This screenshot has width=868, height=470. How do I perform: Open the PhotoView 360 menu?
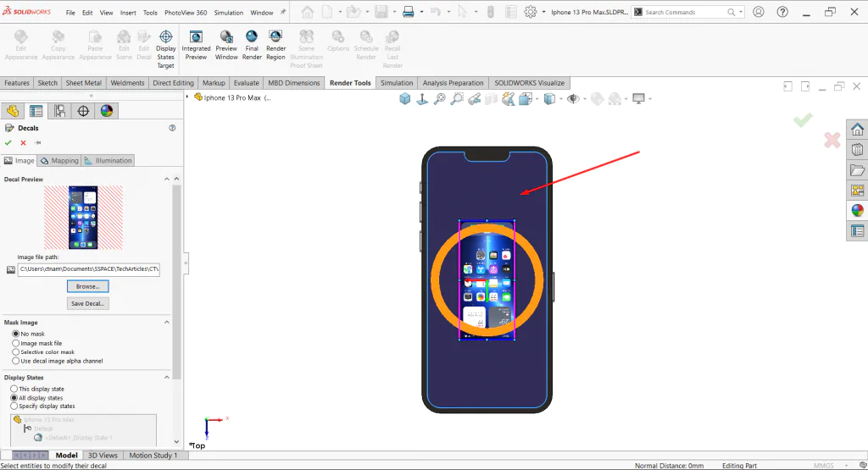click(x=186, y=12)
